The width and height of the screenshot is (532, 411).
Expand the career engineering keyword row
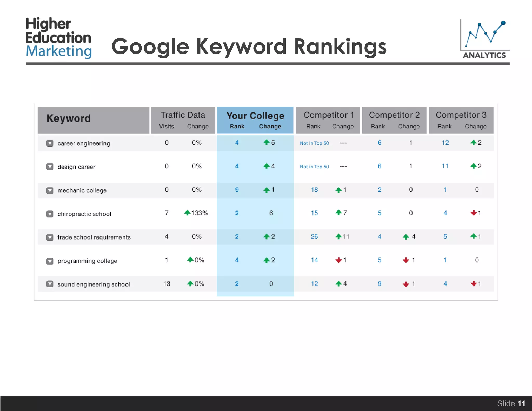point(50,143)
